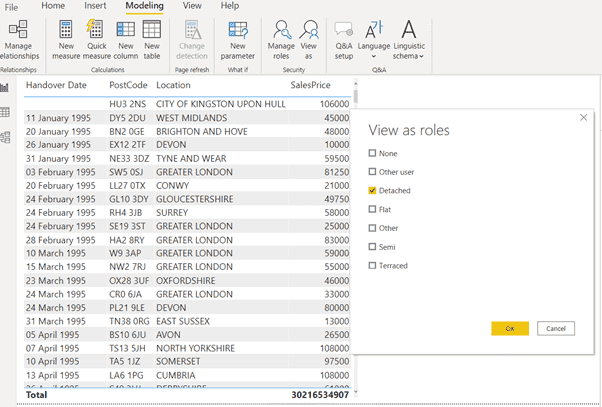This screenshot has height=407, width=602.
Task: Confirm with the OK button
Action: click(510, 328)
